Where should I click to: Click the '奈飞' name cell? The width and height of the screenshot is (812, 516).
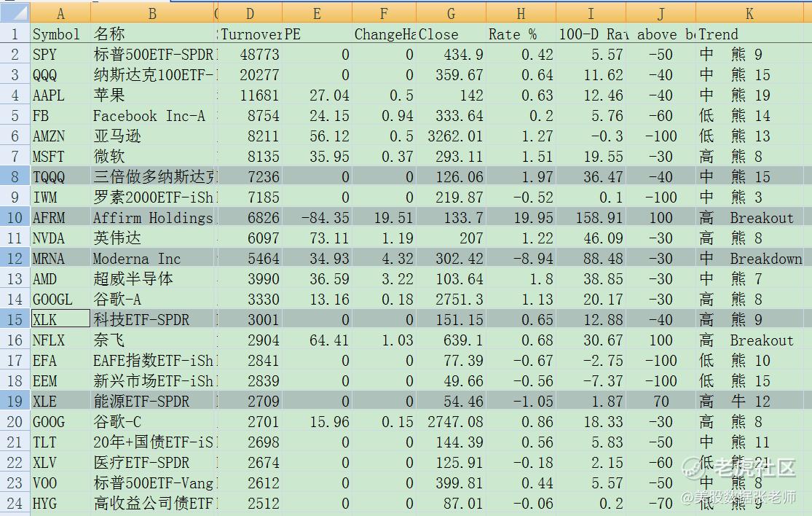pyautogui.click(x=152, y=340)
